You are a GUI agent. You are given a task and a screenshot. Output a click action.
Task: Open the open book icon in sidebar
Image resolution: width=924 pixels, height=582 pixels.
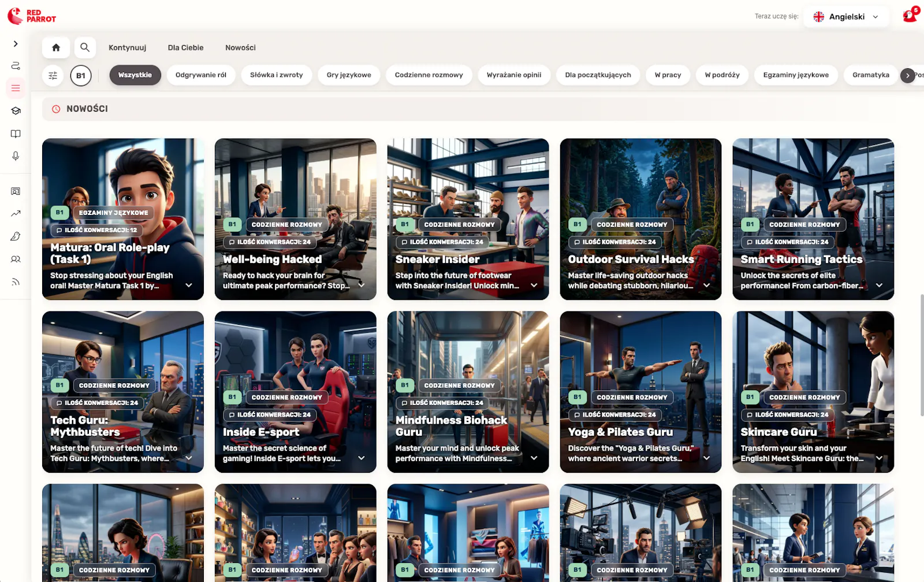16,134
